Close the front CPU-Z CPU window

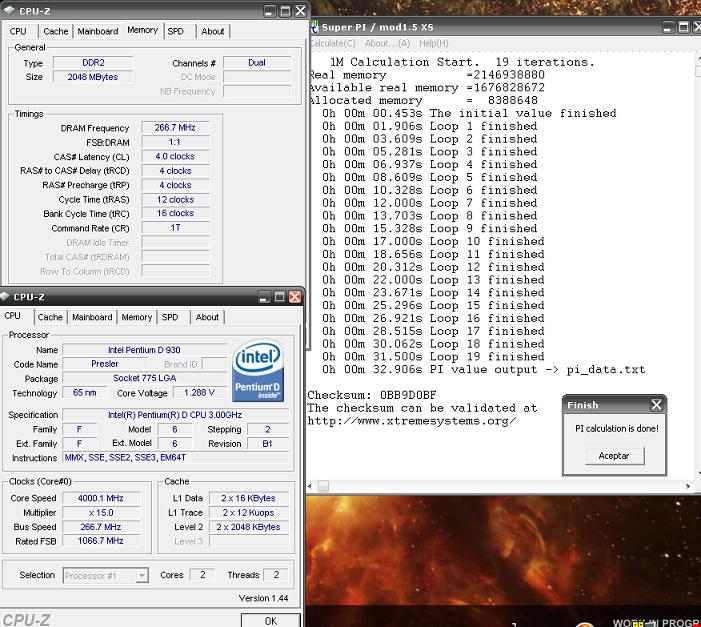[x=295, y=297]
